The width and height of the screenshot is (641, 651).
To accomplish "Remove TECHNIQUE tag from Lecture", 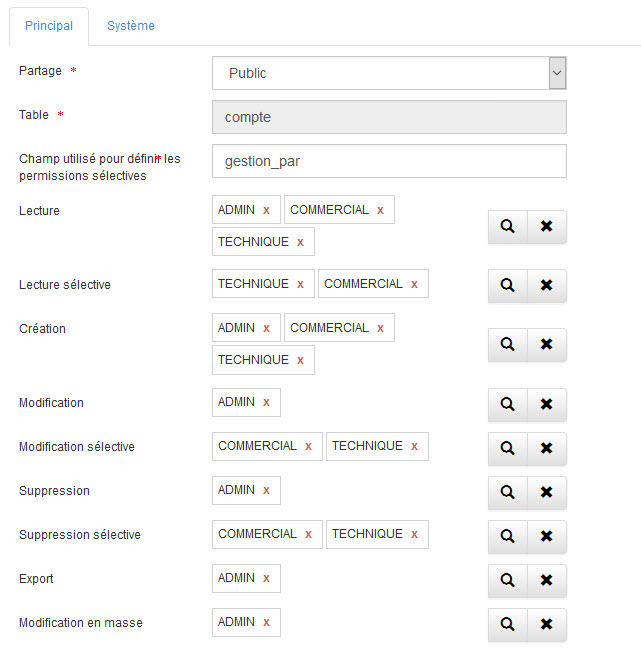I will 301,242.
